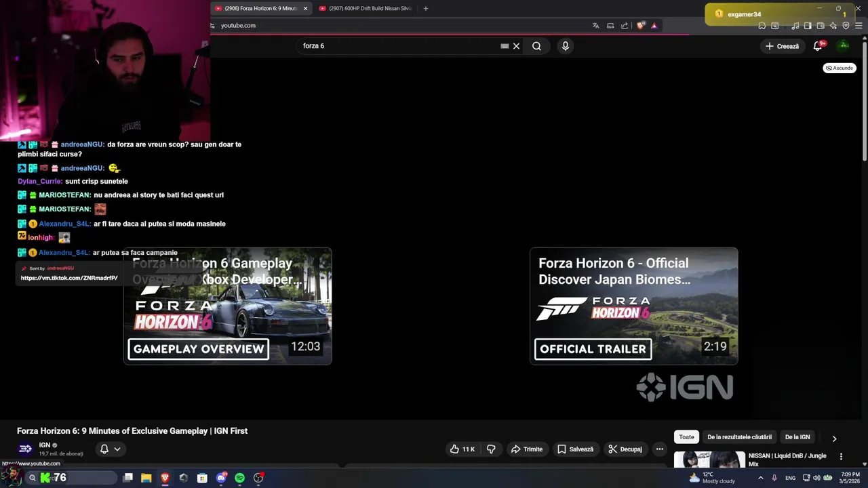Open the more actions three-dot menu under video

659,449
